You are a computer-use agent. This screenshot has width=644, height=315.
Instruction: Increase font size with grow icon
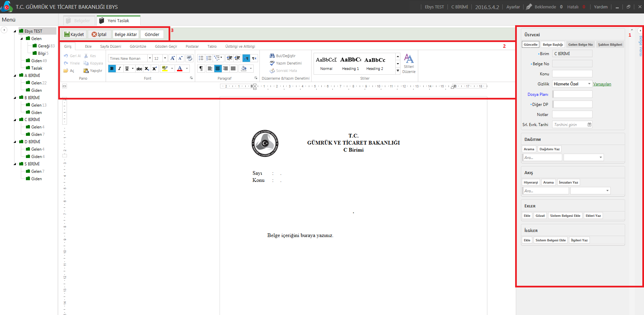(173, 58)
